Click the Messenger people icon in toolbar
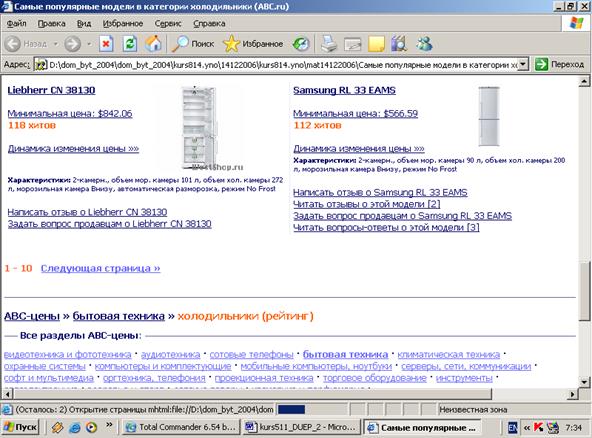Screen dimensions: 592x438 424,44
